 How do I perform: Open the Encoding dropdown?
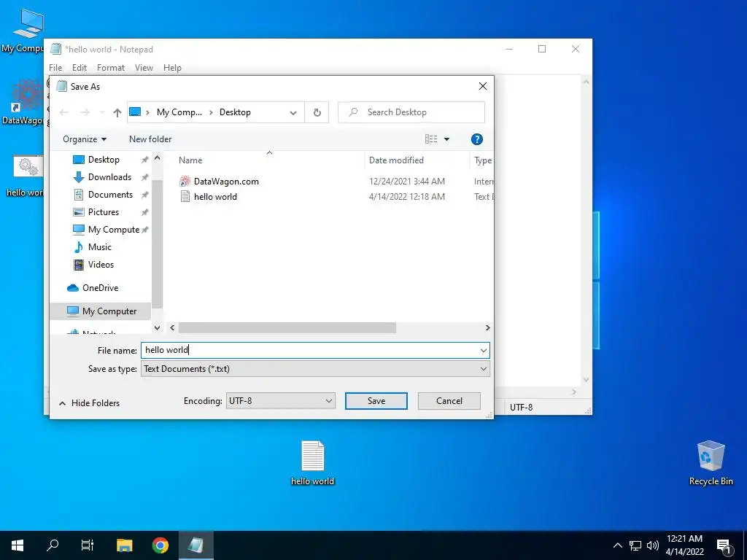[281, 401]
